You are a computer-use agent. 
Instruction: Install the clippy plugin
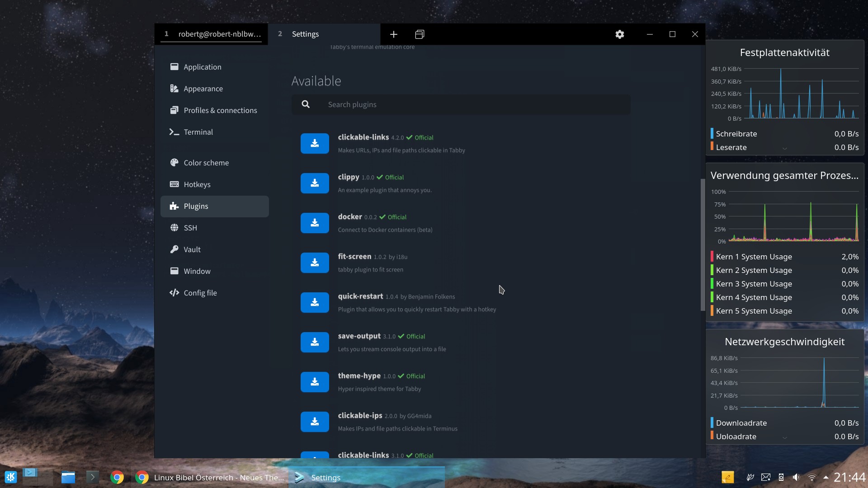[315, 183]
